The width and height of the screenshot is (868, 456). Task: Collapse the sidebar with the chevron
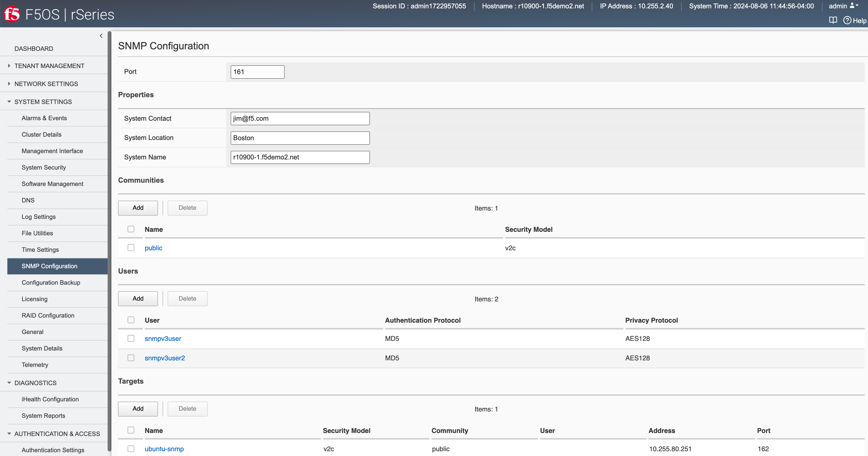pyautogui.click(x=101, y=36)
